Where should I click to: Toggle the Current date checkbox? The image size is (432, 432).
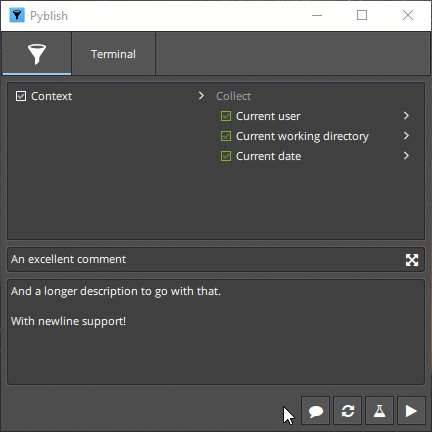tap(226, 156)
